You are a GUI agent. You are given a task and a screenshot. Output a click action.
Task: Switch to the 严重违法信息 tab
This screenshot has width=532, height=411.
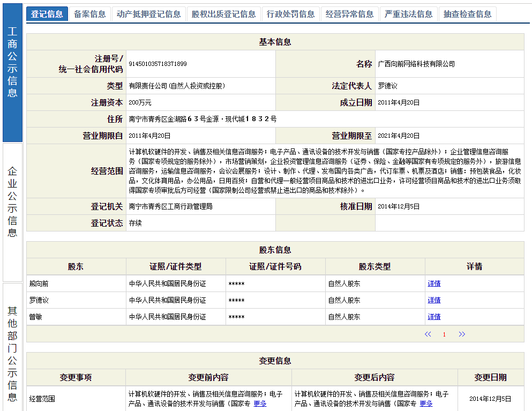[408, 13]
